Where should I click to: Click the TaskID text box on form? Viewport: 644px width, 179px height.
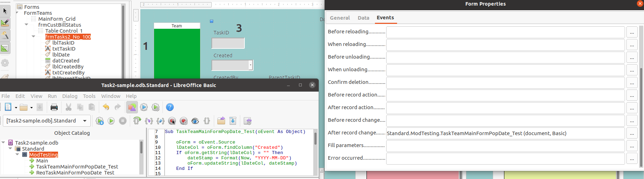click(228, 43)
